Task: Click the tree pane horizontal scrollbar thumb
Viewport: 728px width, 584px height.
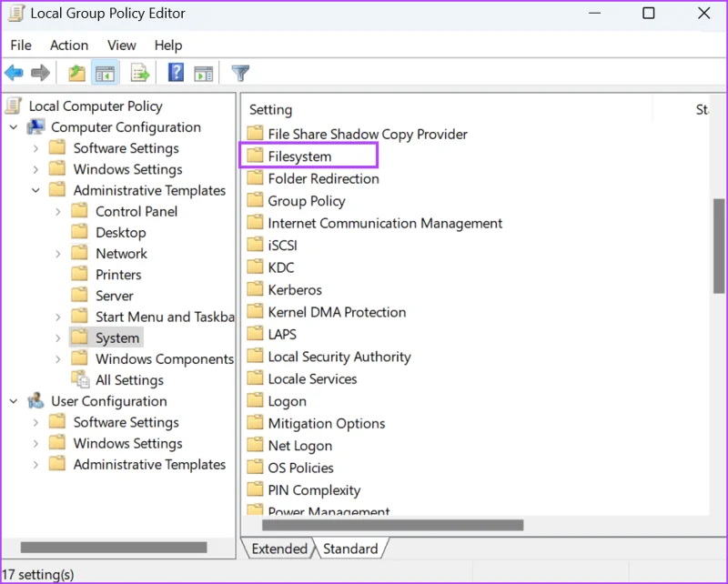Action: (x=114, y=548)
